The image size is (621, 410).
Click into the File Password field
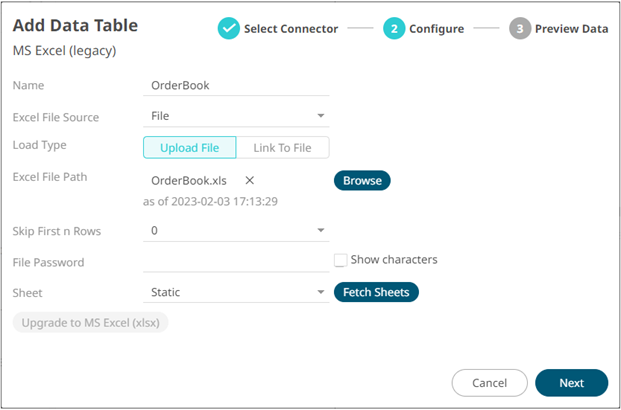(236, 262)
